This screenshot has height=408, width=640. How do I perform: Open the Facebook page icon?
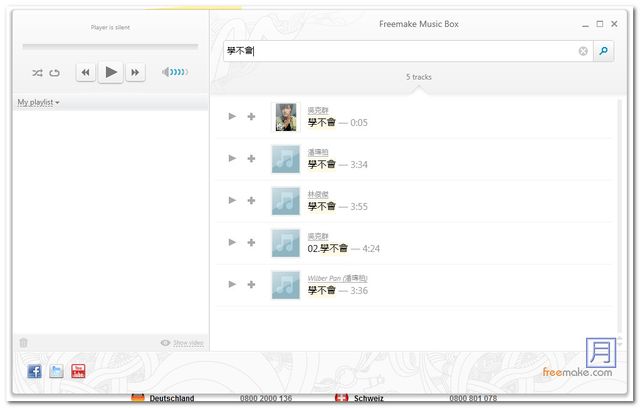coord(34,371)
